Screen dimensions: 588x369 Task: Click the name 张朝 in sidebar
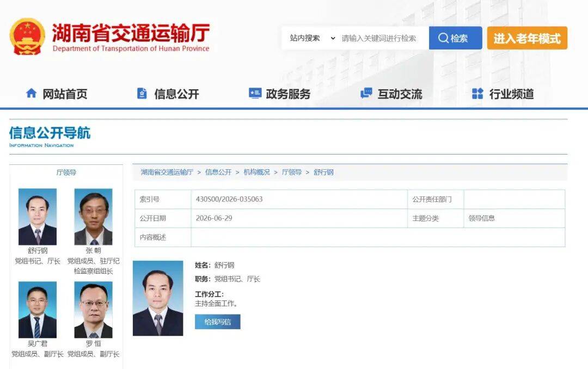(94, 250)
